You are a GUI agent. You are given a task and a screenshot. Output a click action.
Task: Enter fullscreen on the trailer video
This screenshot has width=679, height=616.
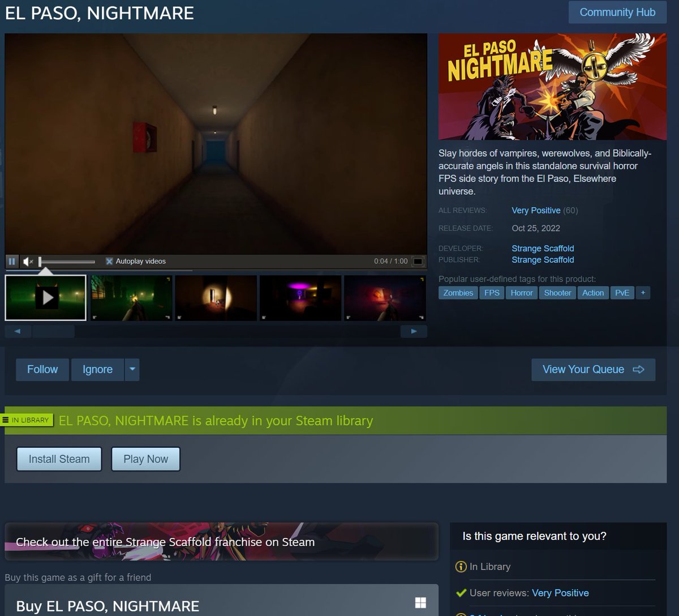(x=418, y=261)
